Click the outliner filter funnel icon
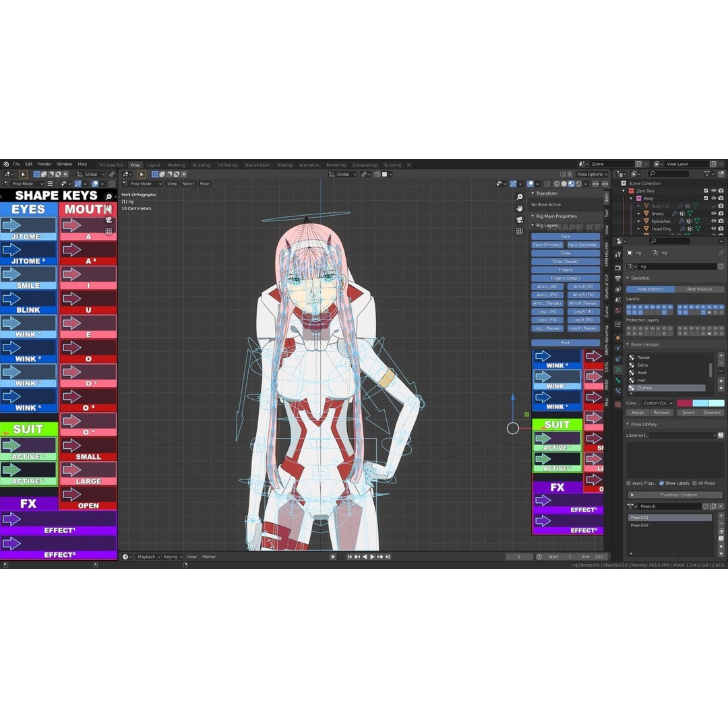 tap(707, 174)
